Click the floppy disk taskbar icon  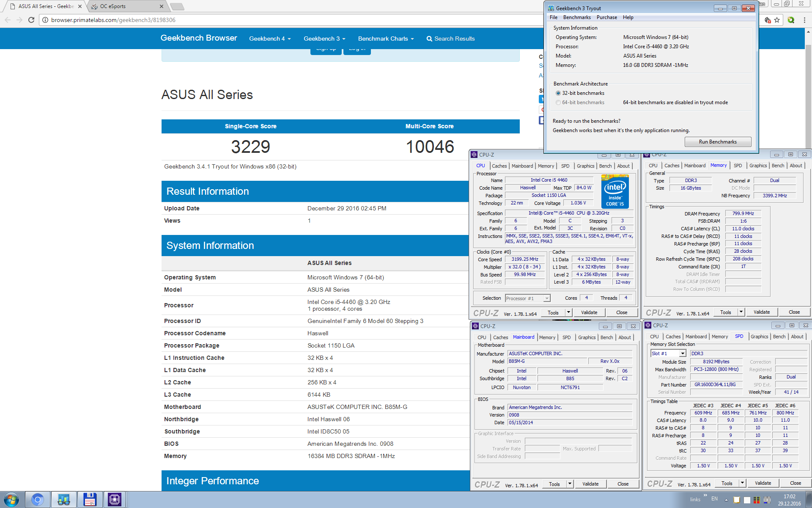tap(90, 500)
